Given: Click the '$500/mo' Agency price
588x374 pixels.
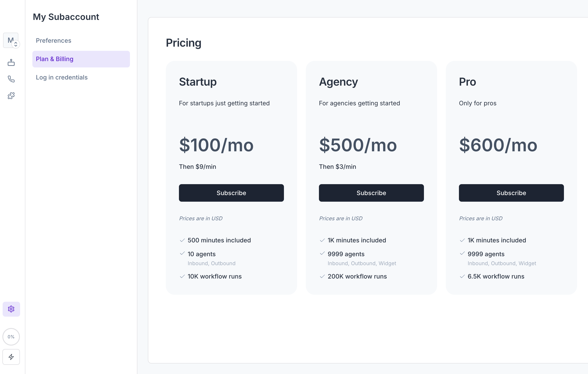Looking at the screenshot, I should click(x=358, y=146).
